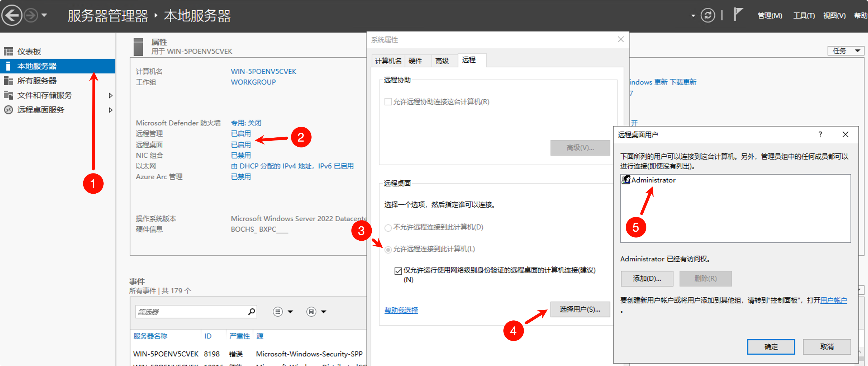Click 已禁用 next to NIC 组合
Screen dimensions: 868x366
241,156
